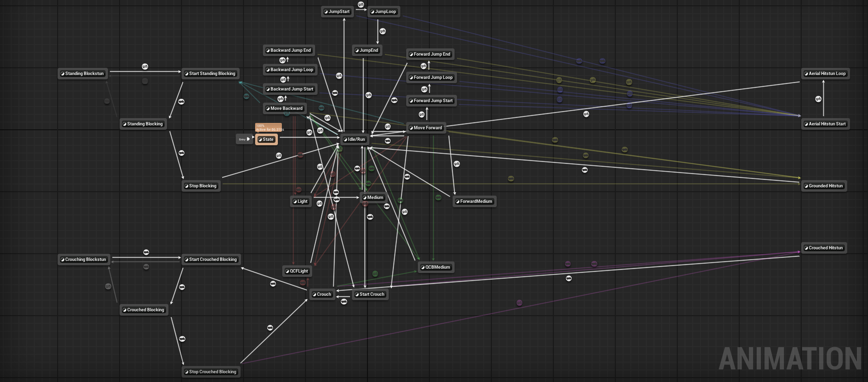Viewport: 868px width, 382px height.
Task: Click the Entry node
Action: click(x=244, y=139)
